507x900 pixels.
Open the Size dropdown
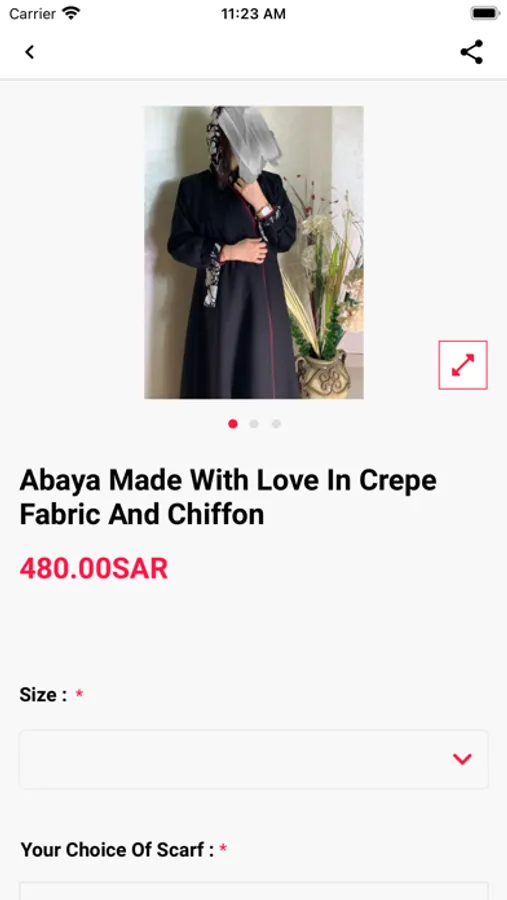tap(254, 759)
